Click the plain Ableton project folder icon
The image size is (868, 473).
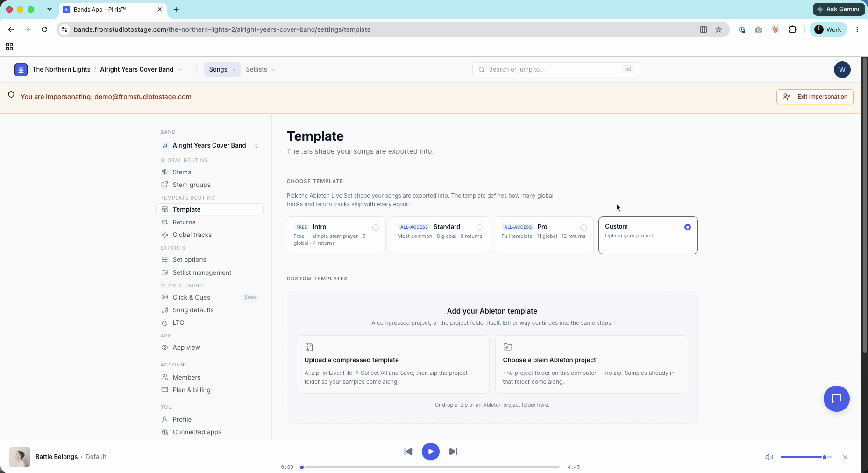coord(508,347)
